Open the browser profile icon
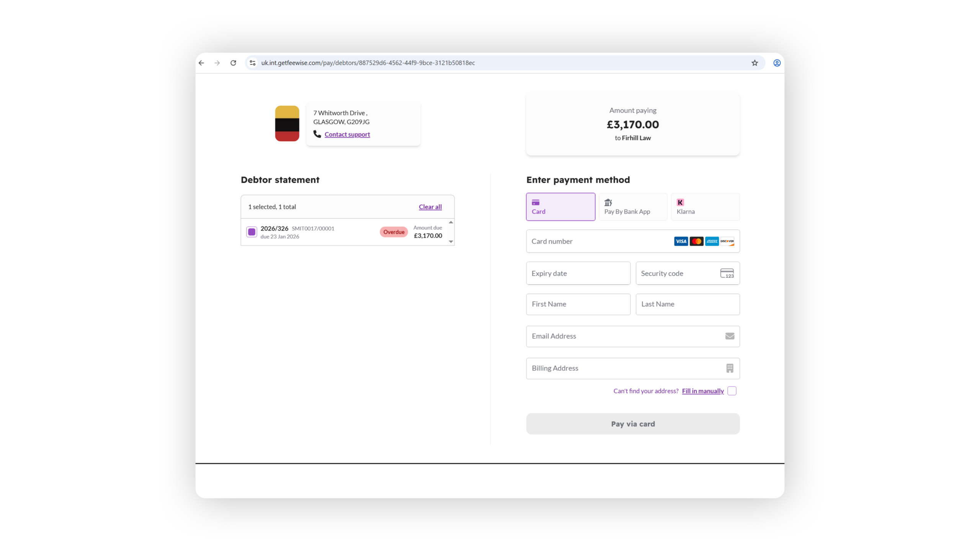This screenshot has height=551, width=980. pos(777,63)
